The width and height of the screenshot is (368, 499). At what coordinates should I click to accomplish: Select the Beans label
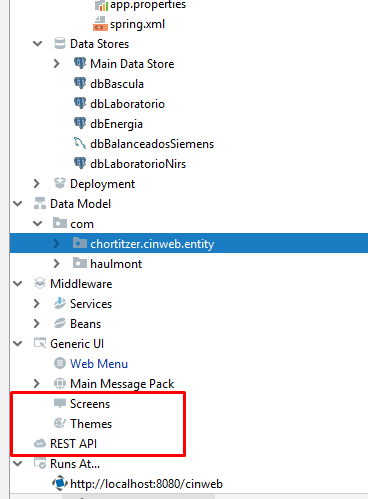click(85, 324)
